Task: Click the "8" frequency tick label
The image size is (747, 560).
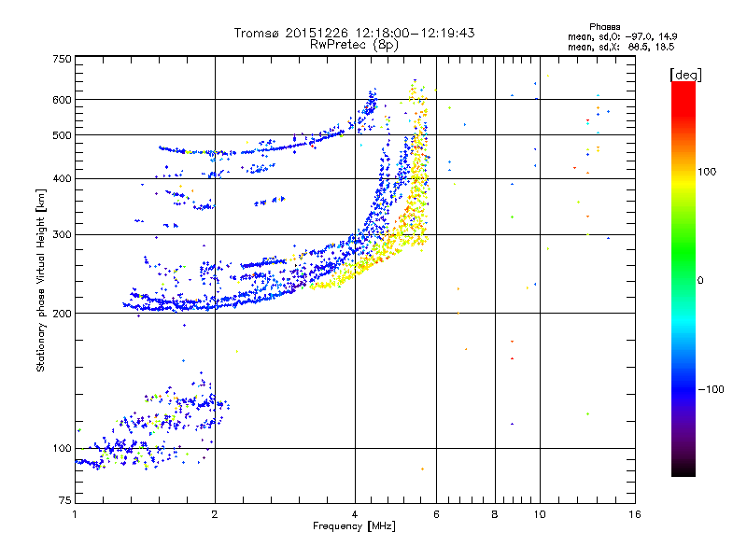Action: [x=495, y=514]
